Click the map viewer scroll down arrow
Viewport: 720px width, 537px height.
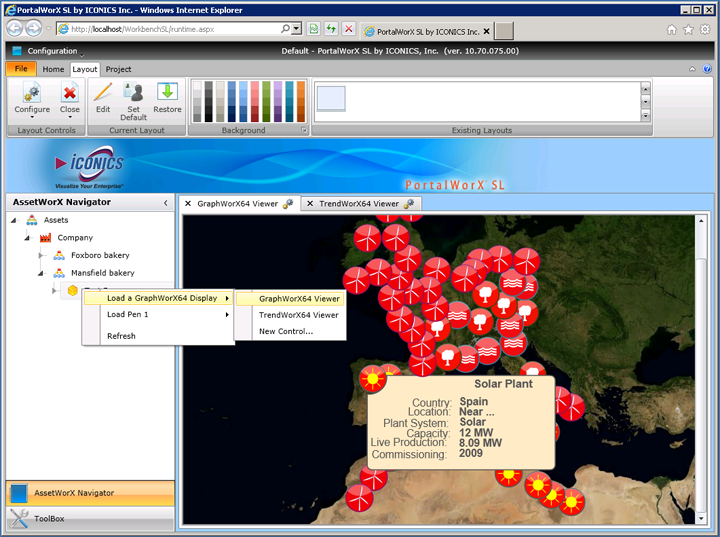pos(701,519)
